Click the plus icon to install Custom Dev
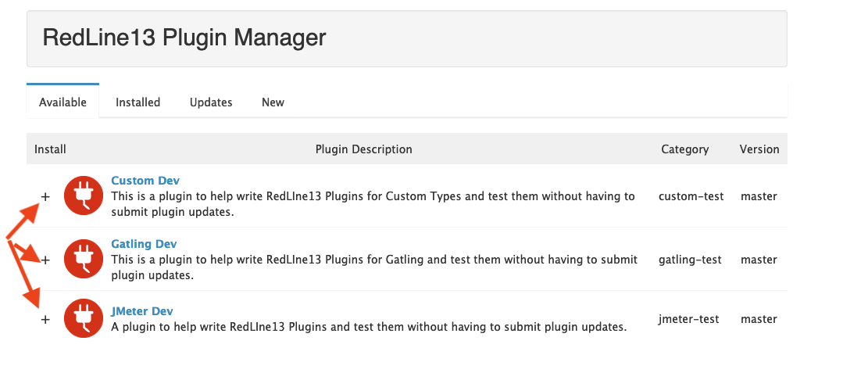This screenshot has width=868, height=373. point(45,196)
